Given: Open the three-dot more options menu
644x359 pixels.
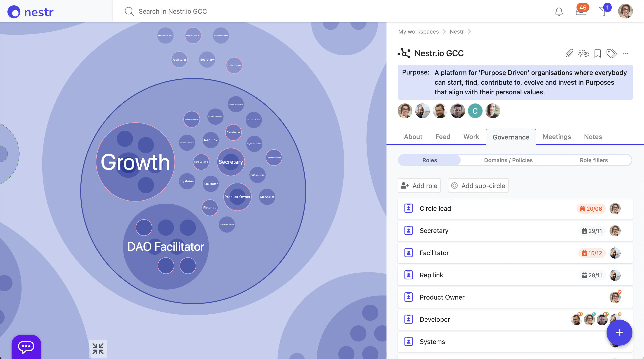Looking at the screenshot, I should [x=626, y=53].
